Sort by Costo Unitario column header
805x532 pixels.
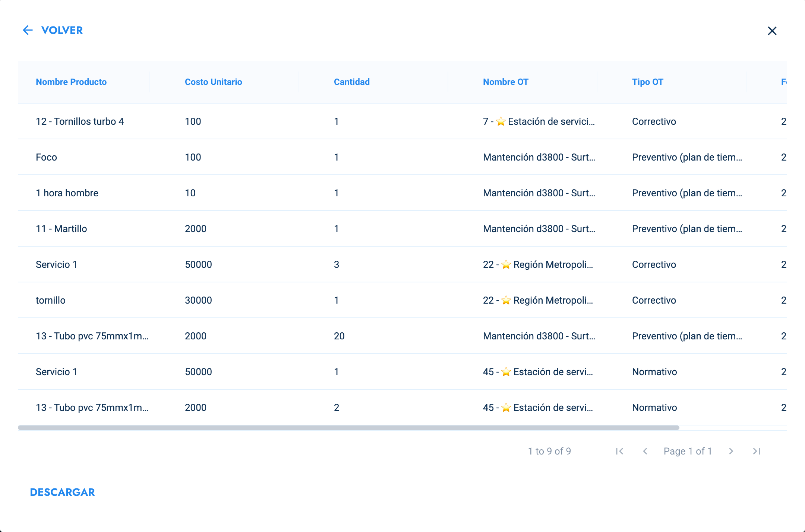(x=214, y=82)
